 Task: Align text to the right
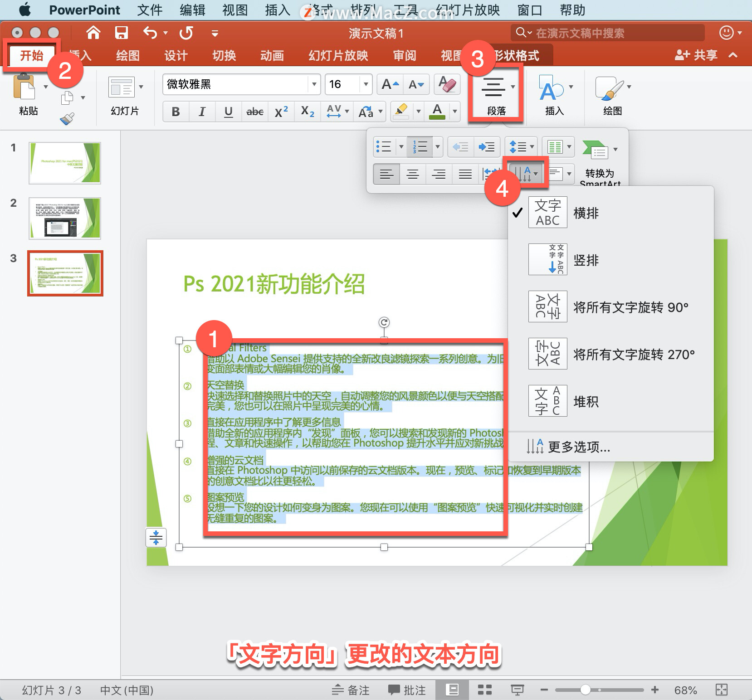[439, 174]
